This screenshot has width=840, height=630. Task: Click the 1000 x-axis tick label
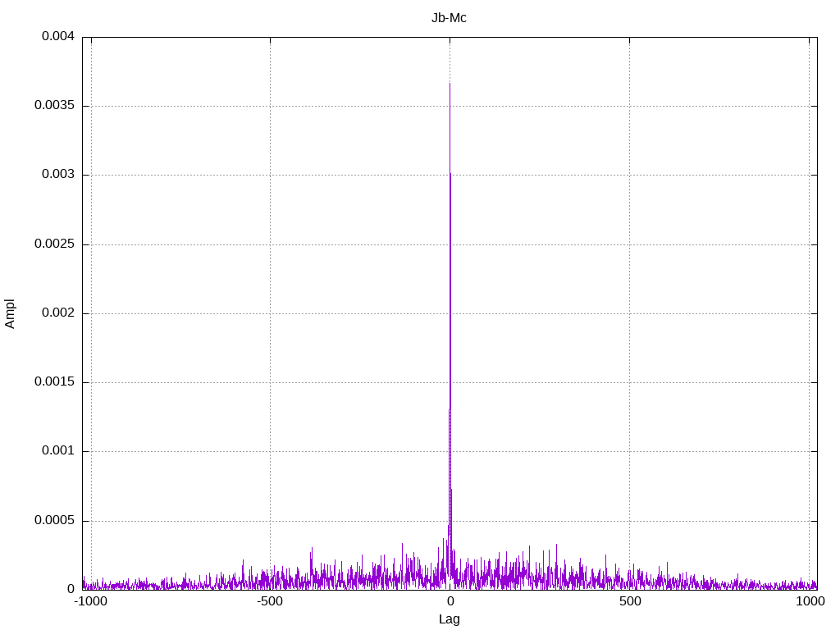(810, 601)
